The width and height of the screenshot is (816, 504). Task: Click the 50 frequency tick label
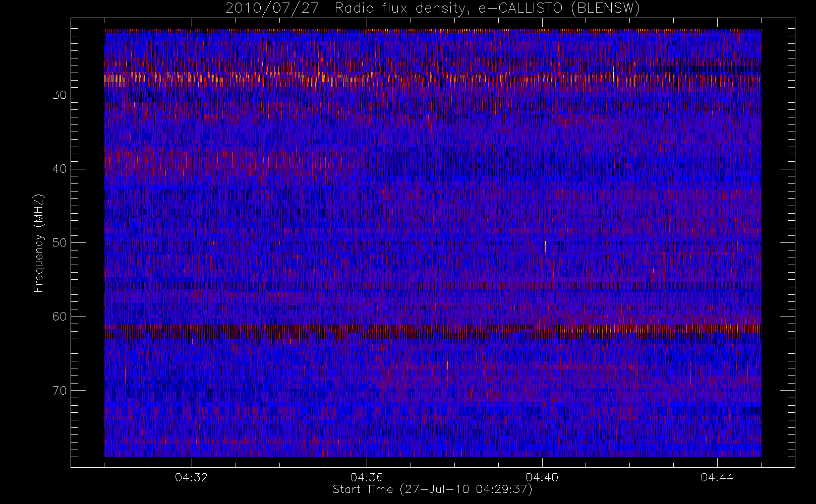click(x=59, y=243)
